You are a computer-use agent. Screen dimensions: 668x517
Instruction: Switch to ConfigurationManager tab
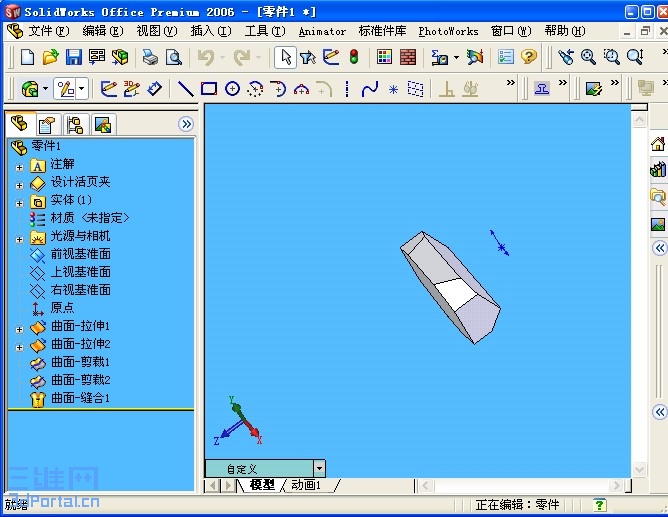(x=75, y=125)
